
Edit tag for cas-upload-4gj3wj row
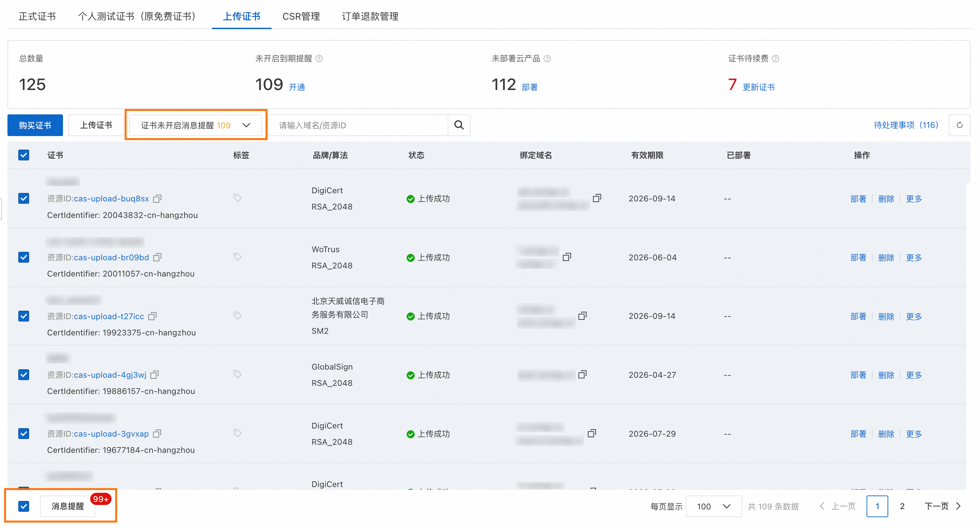point(237,374)
